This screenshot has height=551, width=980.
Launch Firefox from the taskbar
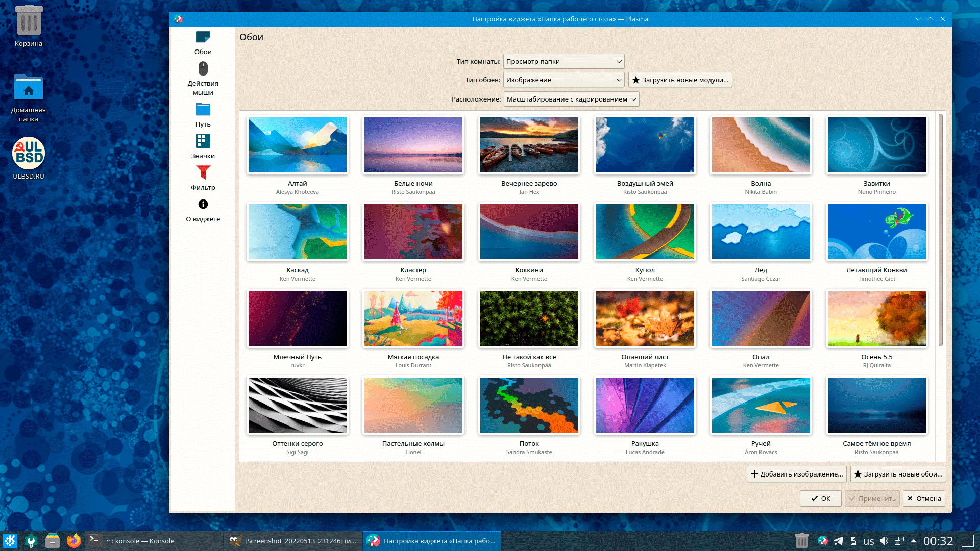(73, 541)
